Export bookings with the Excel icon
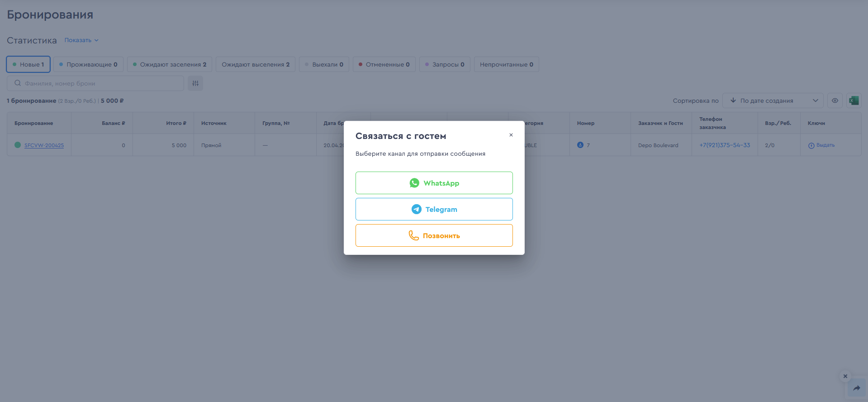The image size is (868, 402). pyautogui.click(x=854, y=100)
